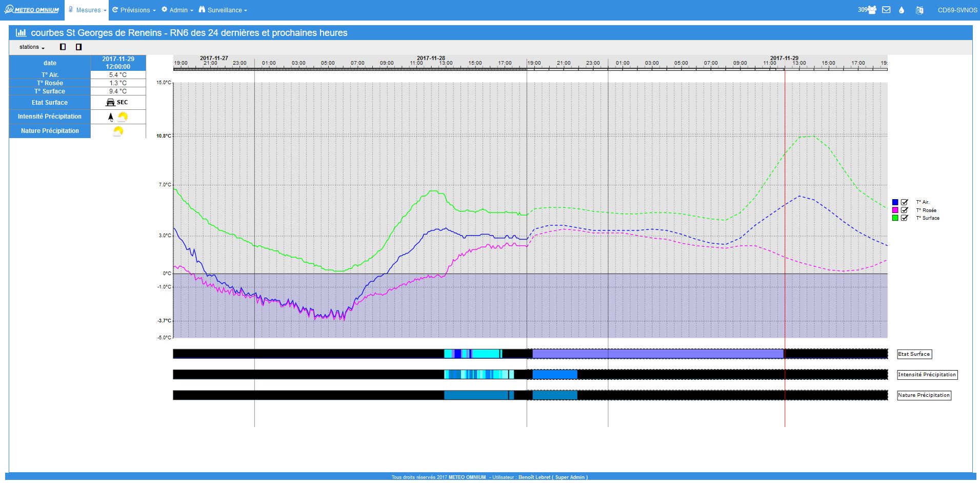Expand the stations dropdown

click(32, 47)
